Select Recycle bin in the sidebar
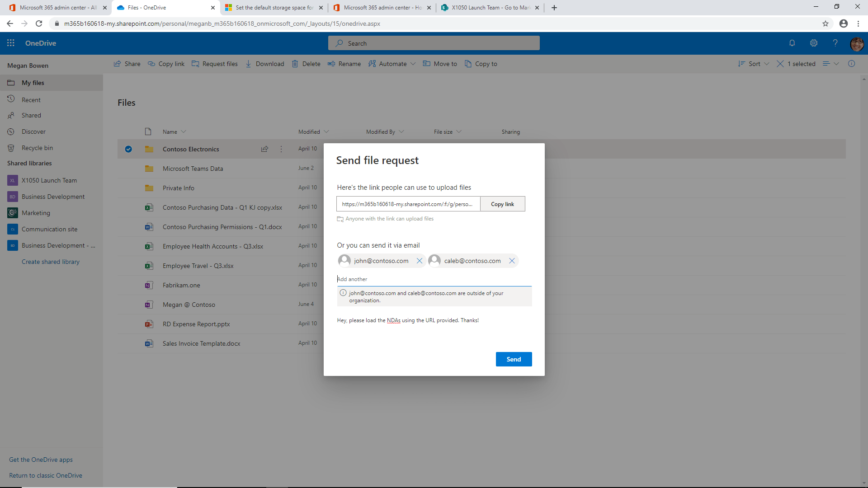868x488 pixels. [x=36, y=148]
